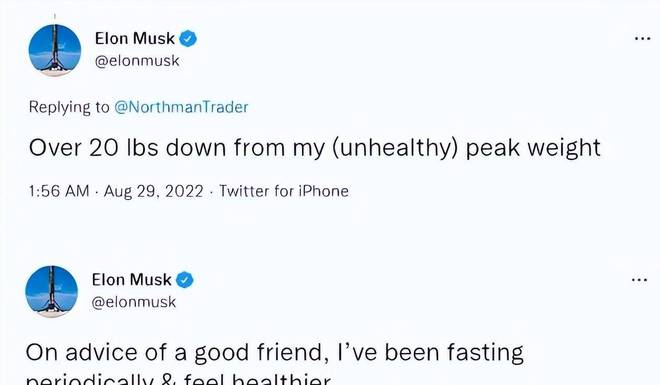Image resolution: width=660 pixels, height=385 pixels.
Task: Click the Aug 29, 2022 date
Action: click(x=154, y=191)
